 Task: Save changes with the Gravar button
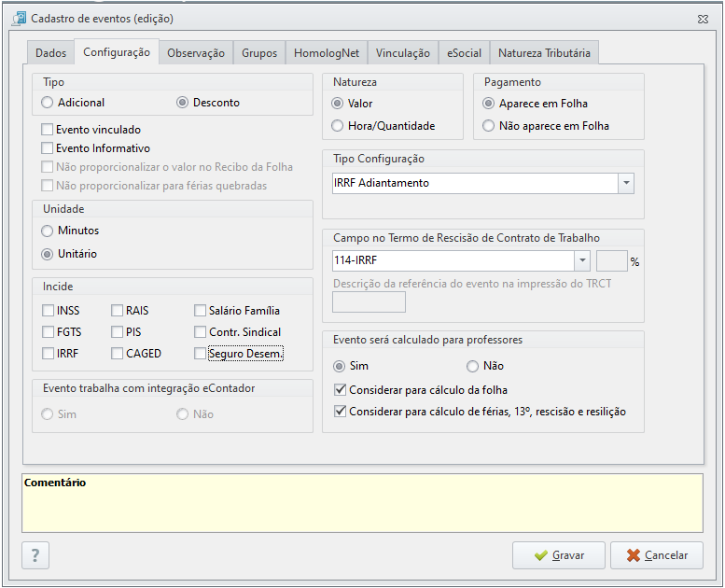pos(559,555)
